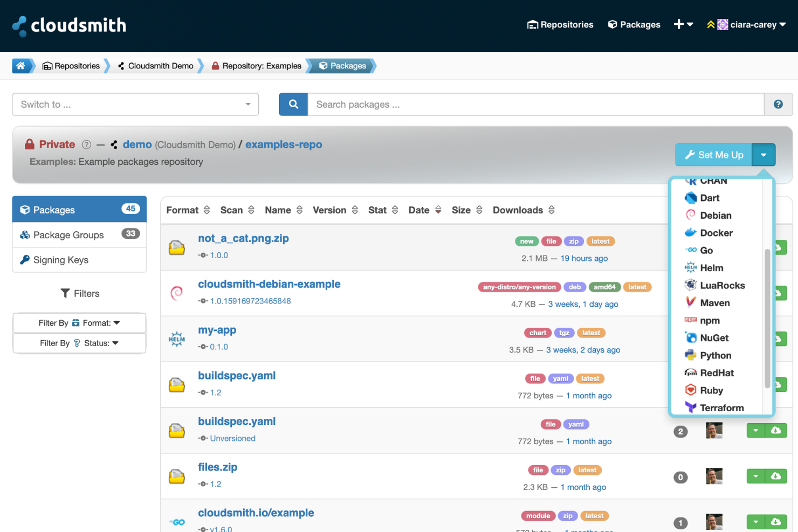Open Packages in top navigation
The height and width of the screenshot is (532, 798).
click(x=634, y=24)
